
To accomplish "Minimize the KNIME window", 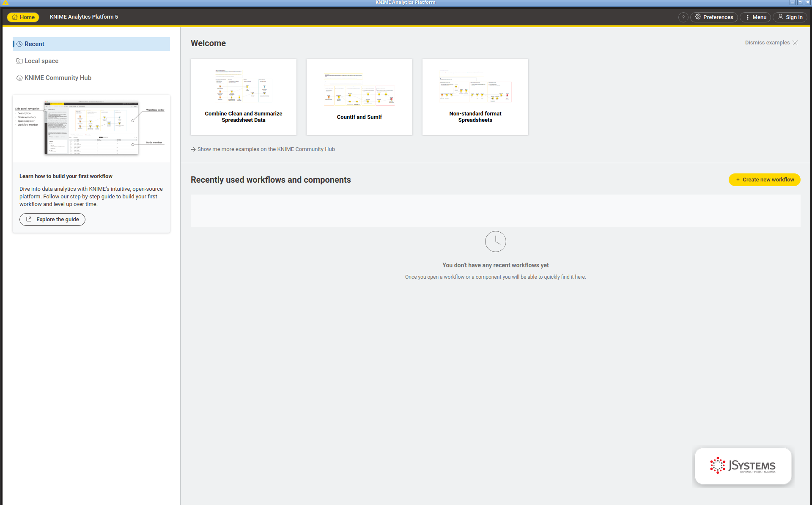I will click(793, 3).
